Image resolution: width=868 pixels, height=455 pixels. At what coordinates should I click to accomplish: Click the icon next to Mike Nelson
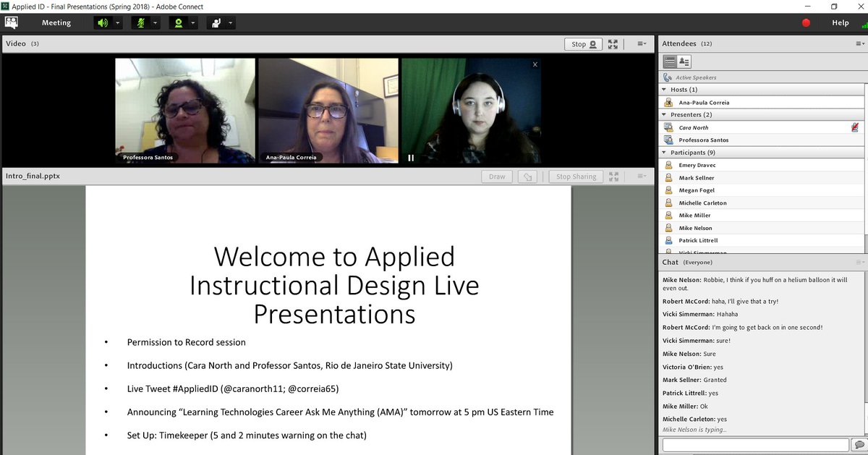coord(669,228)
